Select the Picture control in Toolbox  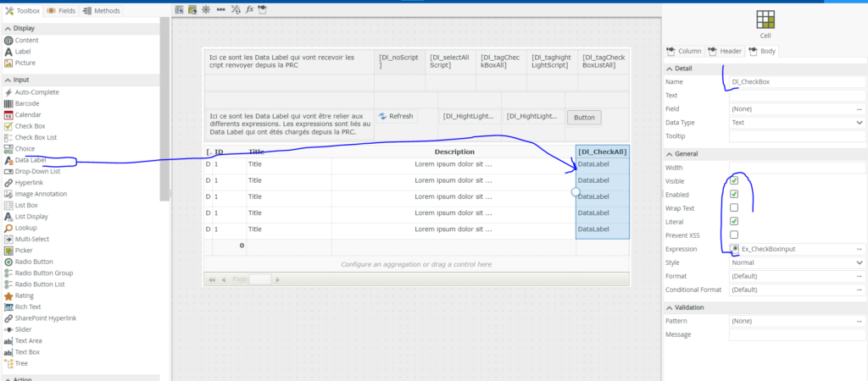pos(20,63)
